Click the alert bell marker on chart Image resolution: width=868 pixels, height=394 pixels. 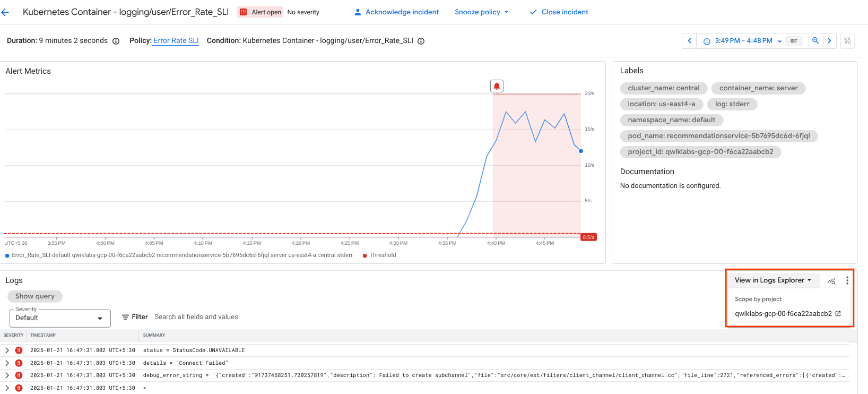click(497, 86)
